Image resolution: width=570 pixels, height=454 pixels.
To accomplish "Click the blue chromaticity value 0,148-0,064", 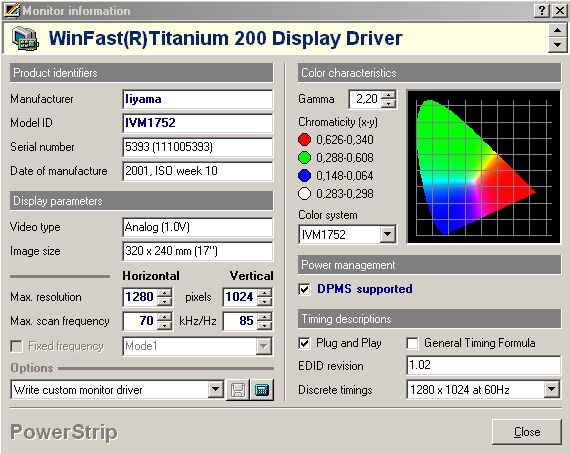I will [x=345, y=176].
